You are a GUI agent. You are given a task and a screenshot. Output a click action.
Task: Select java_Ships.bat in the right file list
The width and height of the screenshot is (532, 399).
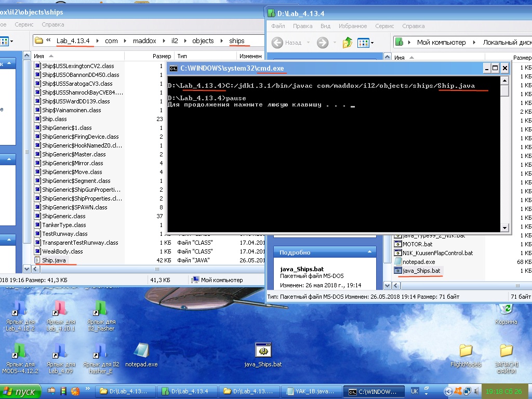pos(421,271)
